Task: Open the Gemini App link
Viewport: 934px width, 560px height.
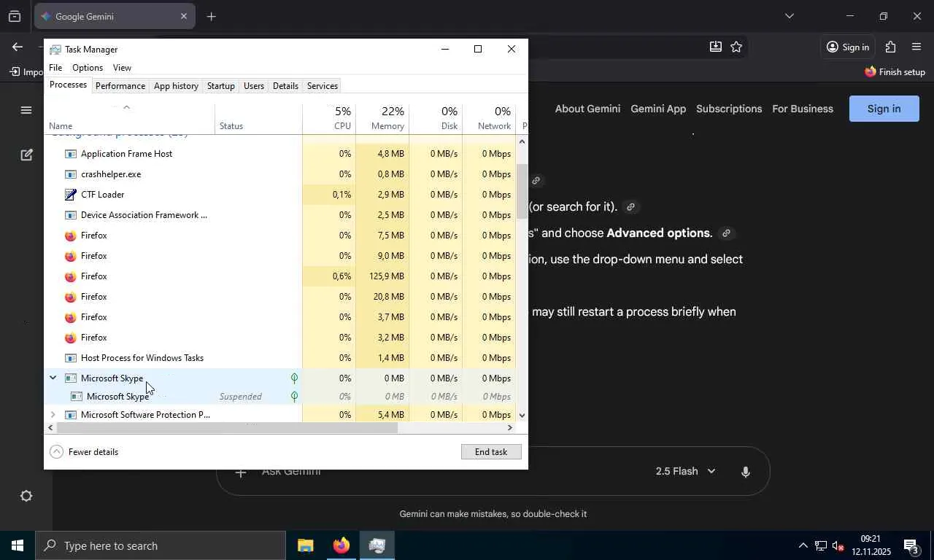Action: (658, 109)
